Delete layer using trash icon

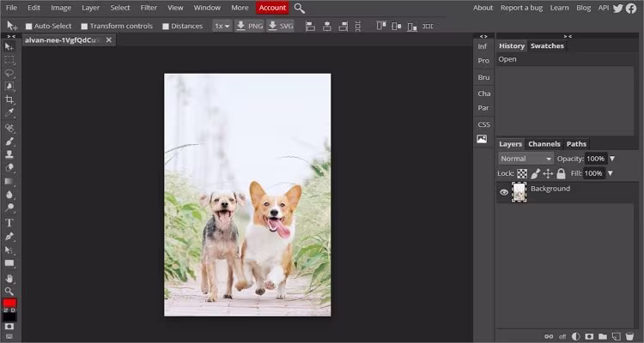[631, 336]
